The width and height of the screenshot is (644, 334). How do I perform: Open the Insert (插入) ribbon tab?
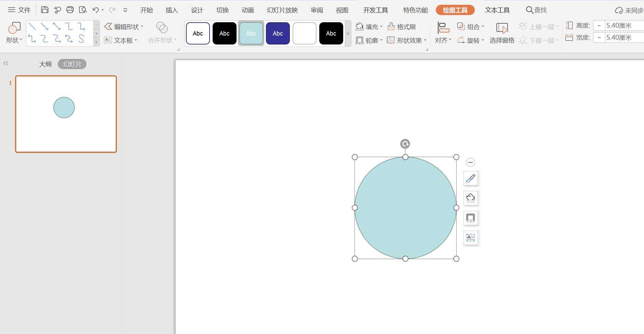coord(172,10)
